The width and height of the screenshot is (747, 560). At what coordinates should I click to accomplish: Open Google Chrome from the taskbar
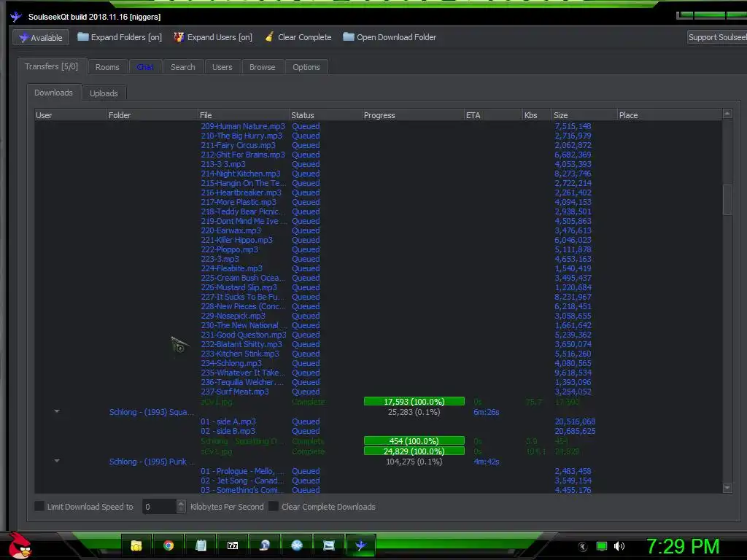point(169,545)
